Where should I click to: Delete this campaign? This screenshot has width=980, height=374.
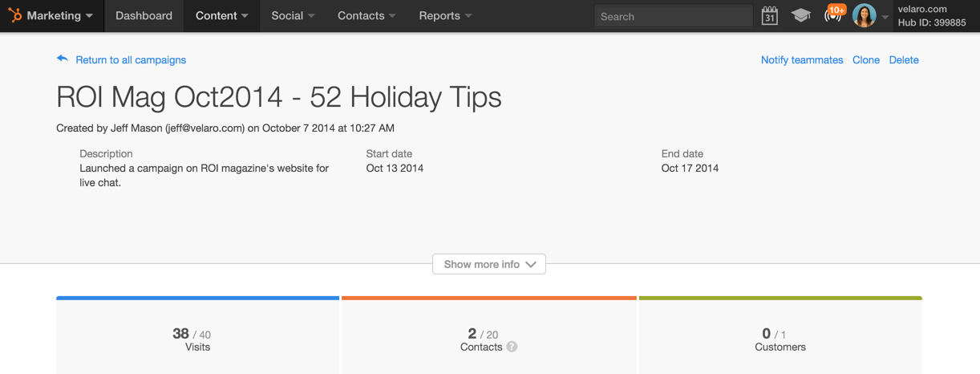click(x=904, y=59)
